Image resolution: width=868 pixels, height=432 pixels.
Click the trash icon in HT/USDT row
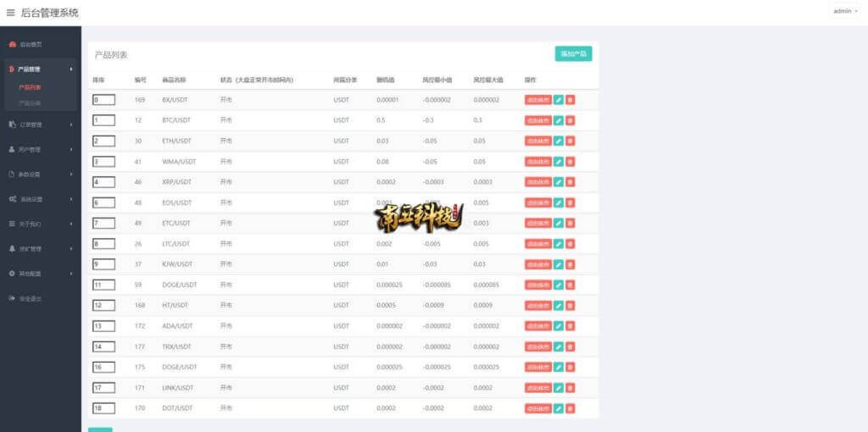[570, 306]
